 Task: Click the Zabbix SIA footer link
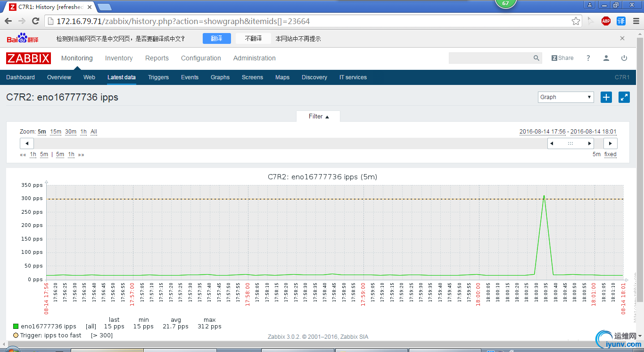click(x=353, y=337)
